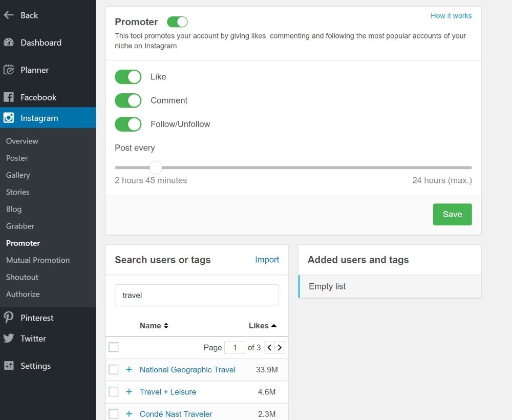Click the Planner calendar icon
The width and height of the screenshot is (512, 420).
pyautogui.click(x=9, y=70)
